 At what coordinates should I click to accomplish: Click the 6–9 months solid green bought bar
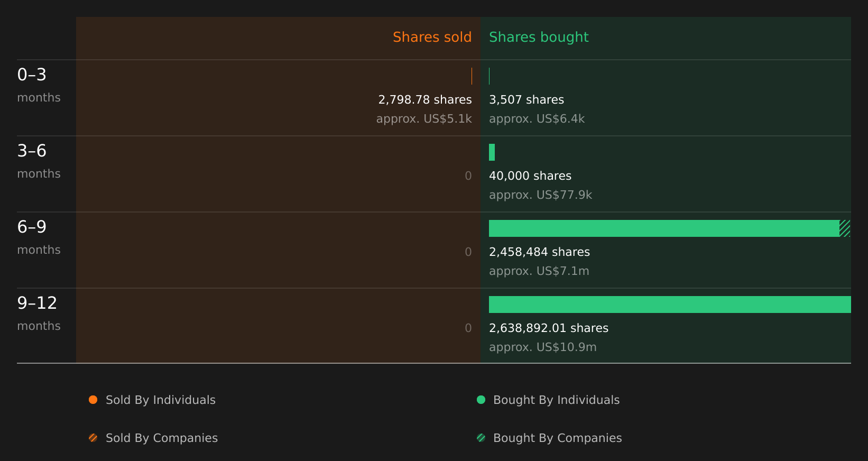click(x=664, y=228)
